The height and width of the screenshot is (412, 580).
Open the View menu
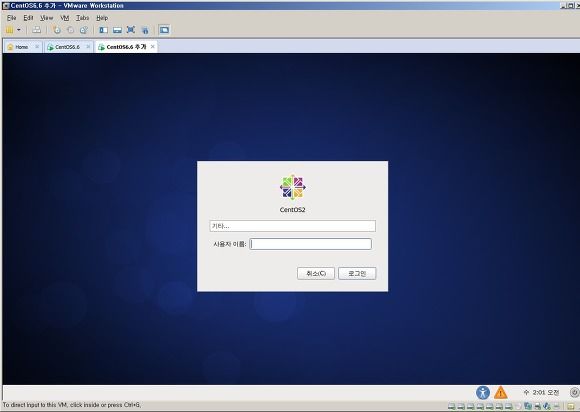47,18
